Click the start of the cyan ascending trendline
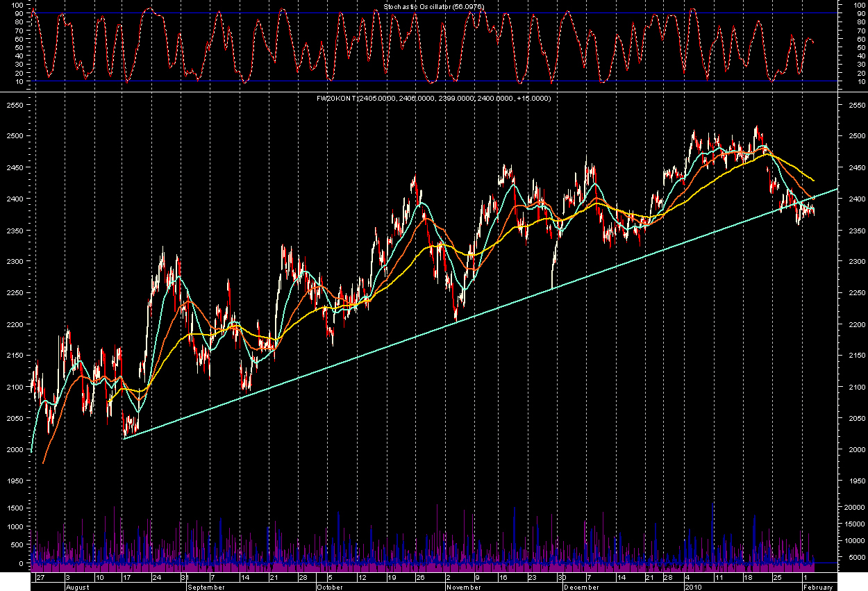 (124, 438)
